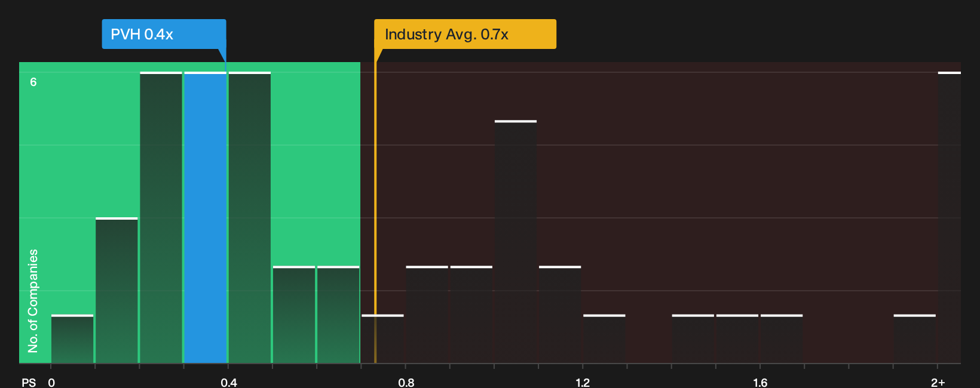Select the bar between 0.2 and 0.3
Image resolution: width=980 pixels, height=388 pixels.
coord(161,218)
